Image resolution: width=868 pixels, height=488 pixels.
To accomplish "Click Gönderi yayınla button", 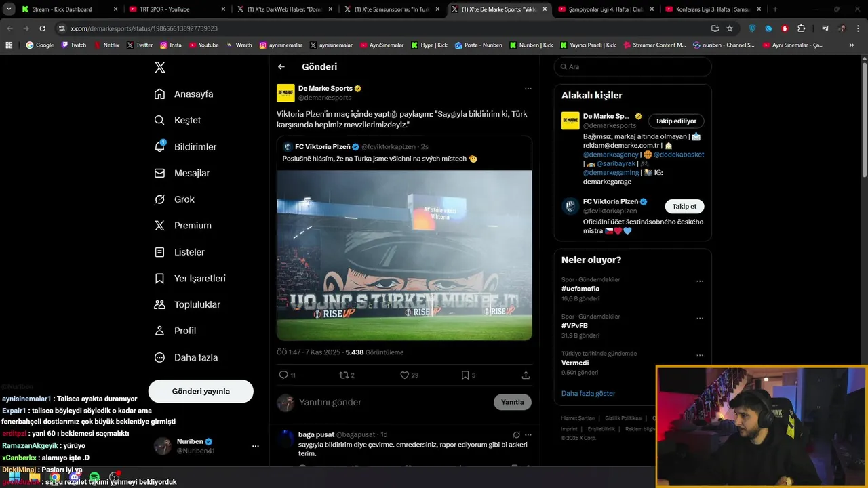I will [201, 391].
